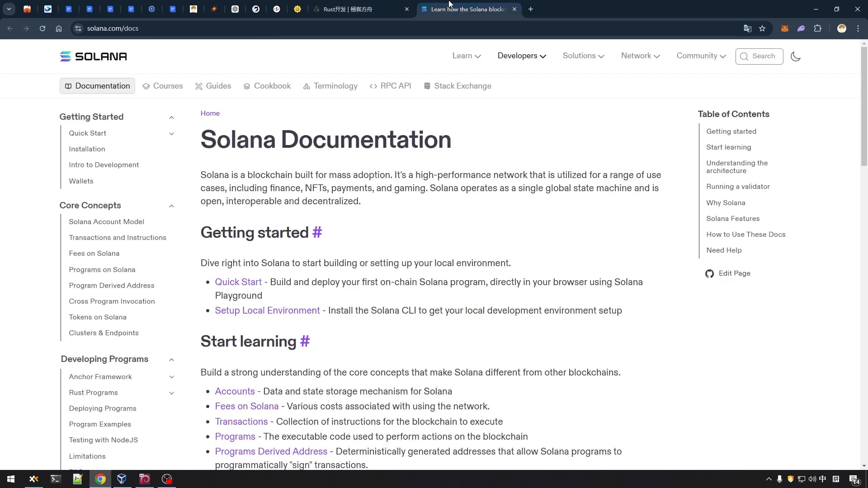The height and width of the screenshot is (488, 868).
Task: Click the browser home icon
Action: click(59, 28)
